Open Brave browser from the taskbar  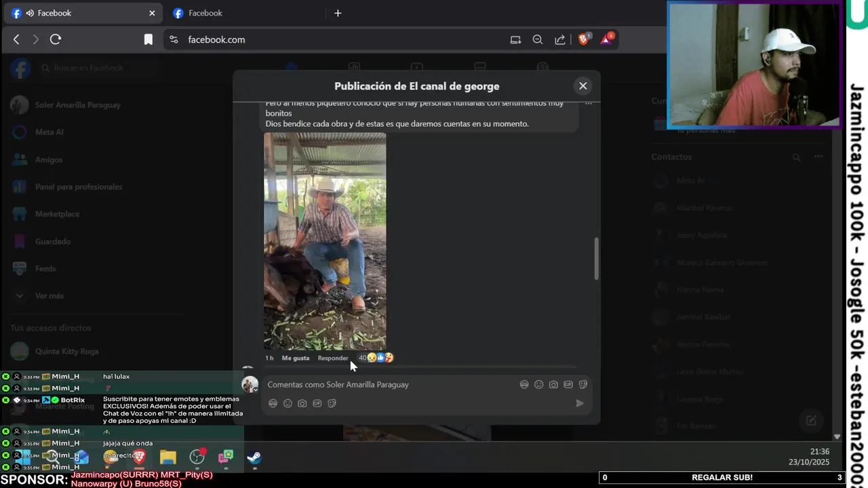point(139,457)
